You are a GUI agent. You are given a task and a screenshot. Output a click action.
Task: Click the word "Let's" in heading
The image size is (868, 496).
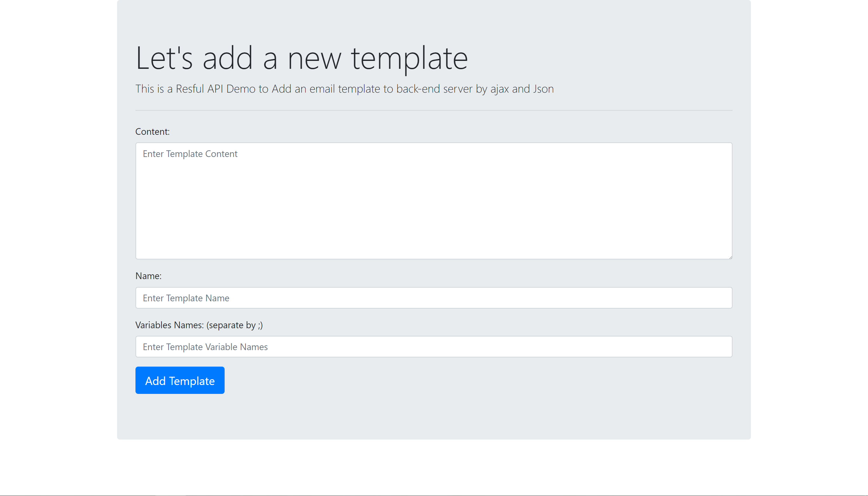click(x=164, y=59)
